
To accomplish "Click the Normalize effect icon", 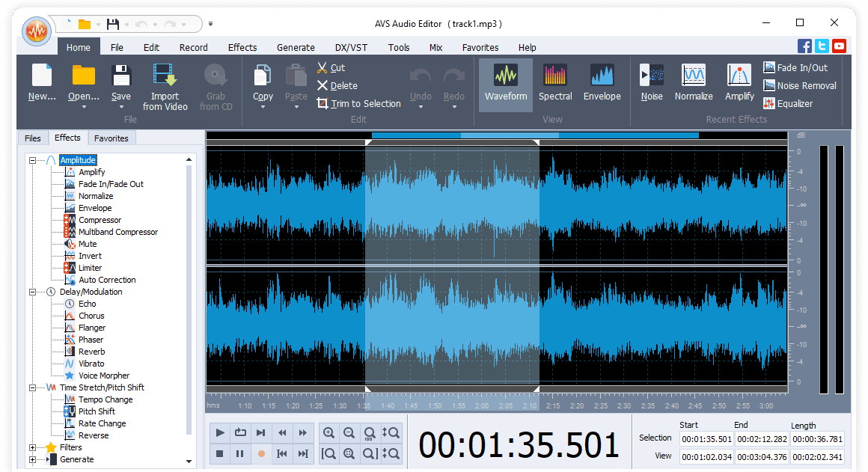I will pos(693,84).
